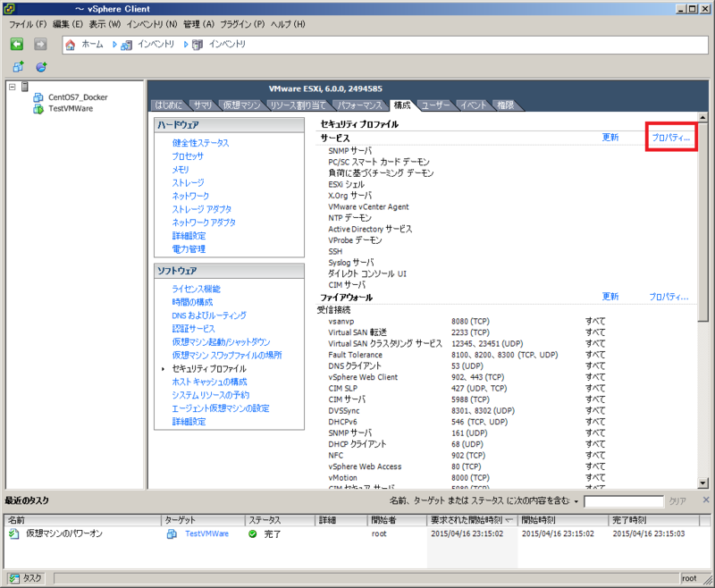The height and width of the screenshot is (588, 715).
Task: Switch to the 仮想マシン tab
Action: [241, 105]
